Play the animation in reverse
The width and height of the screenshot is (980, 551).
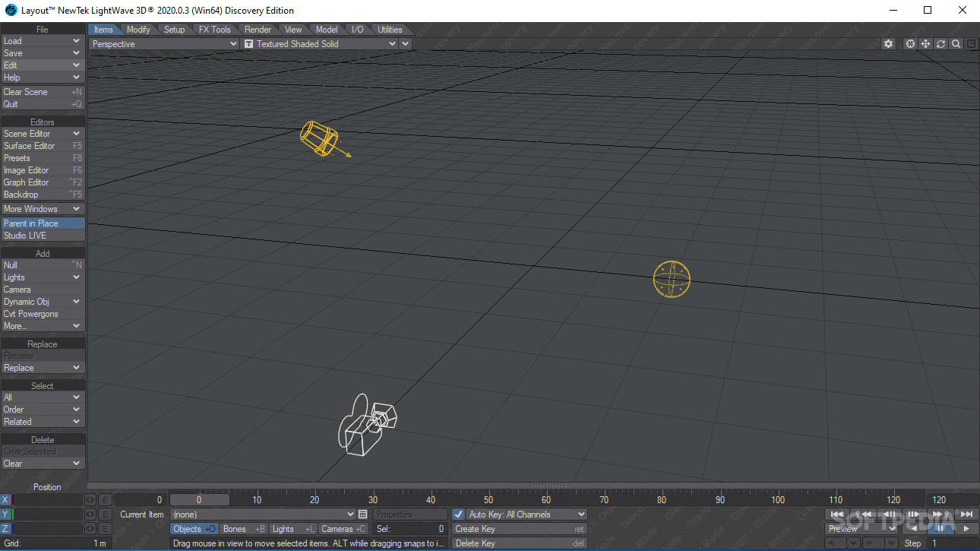point(914,528)
